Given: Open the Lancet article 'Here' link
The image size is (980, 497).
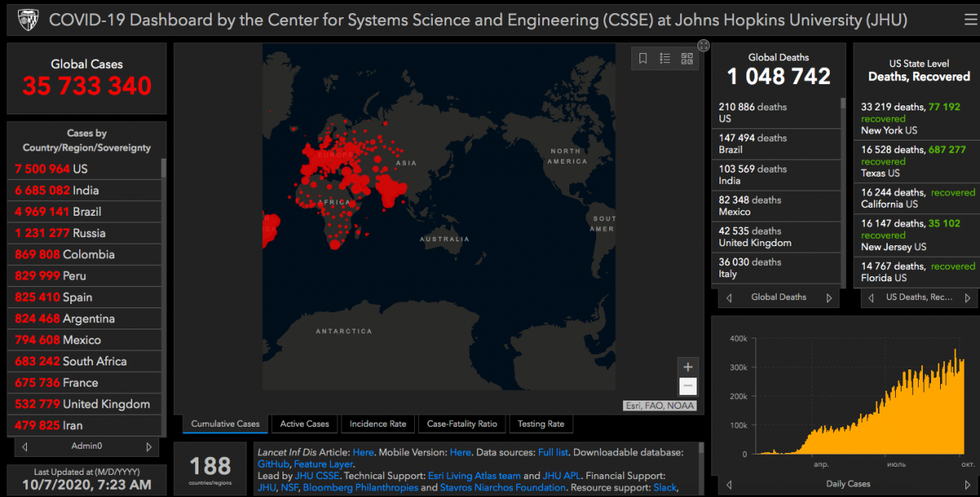Looking at the screenshot, I should tap(363, 452).
